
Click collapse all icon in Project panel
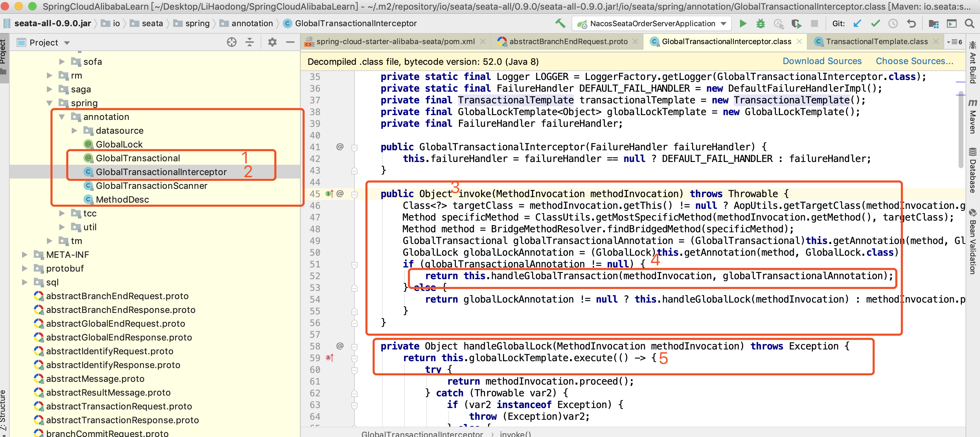point(250,42)
